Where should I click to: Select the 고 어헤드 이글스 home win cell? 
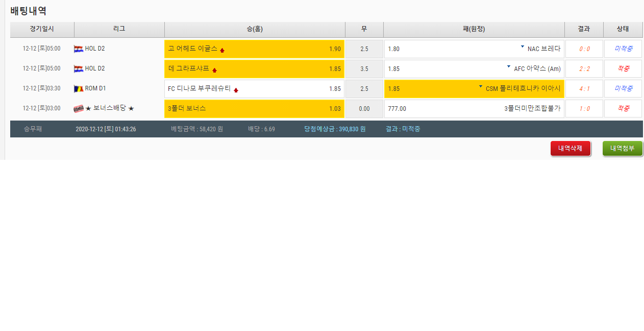[x=254, y=49]
